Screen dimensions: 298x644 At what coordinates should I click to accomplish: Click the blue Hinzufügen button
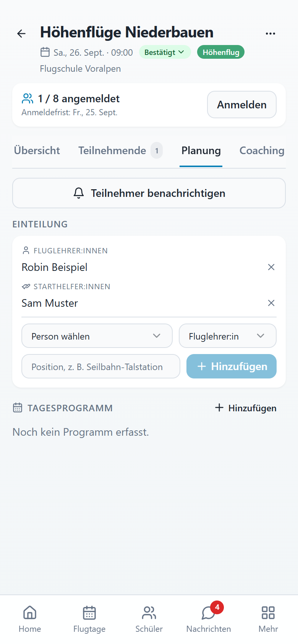[232, 366]
